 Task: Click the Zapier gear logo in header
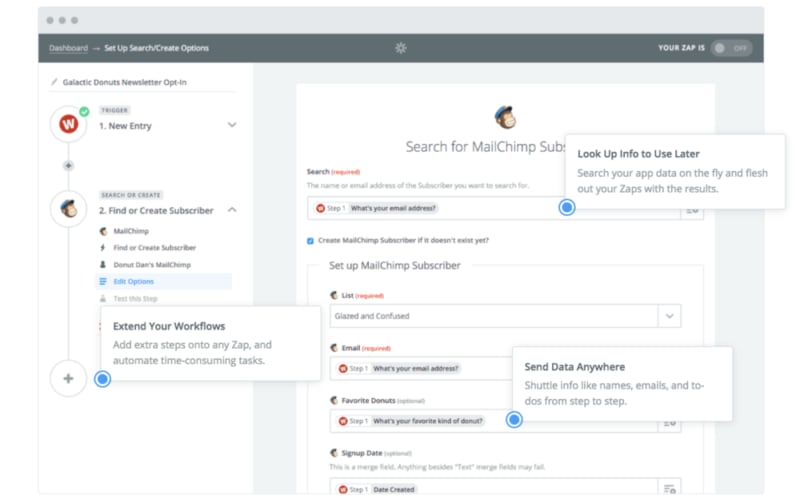[401, 48]
